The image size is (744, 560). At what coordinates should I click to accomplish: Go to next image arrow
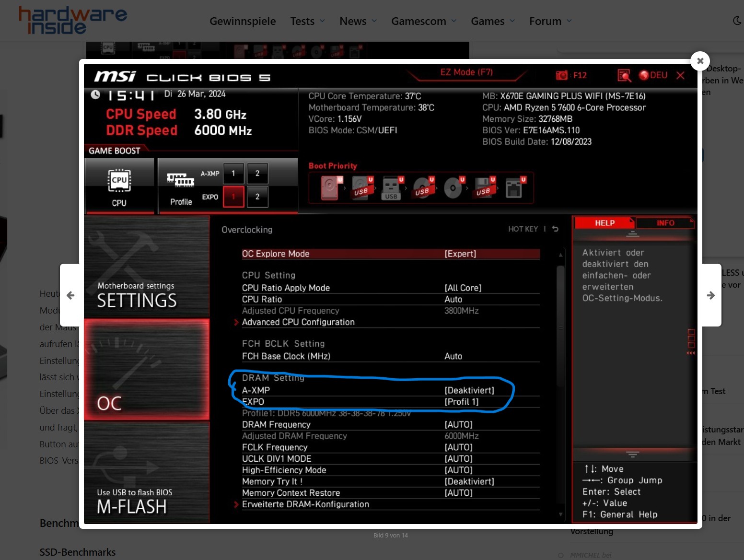pos(711,295)
